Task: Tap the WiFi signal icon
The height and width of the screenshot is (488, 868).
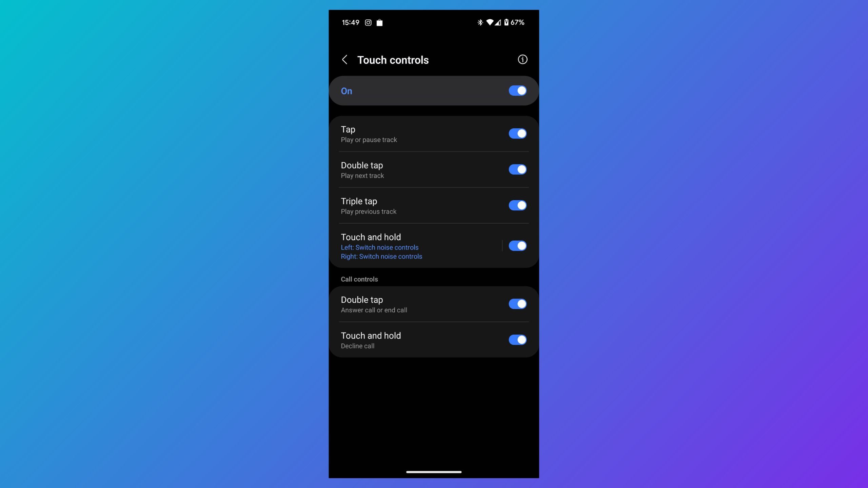Action: [x=489, y=23]
